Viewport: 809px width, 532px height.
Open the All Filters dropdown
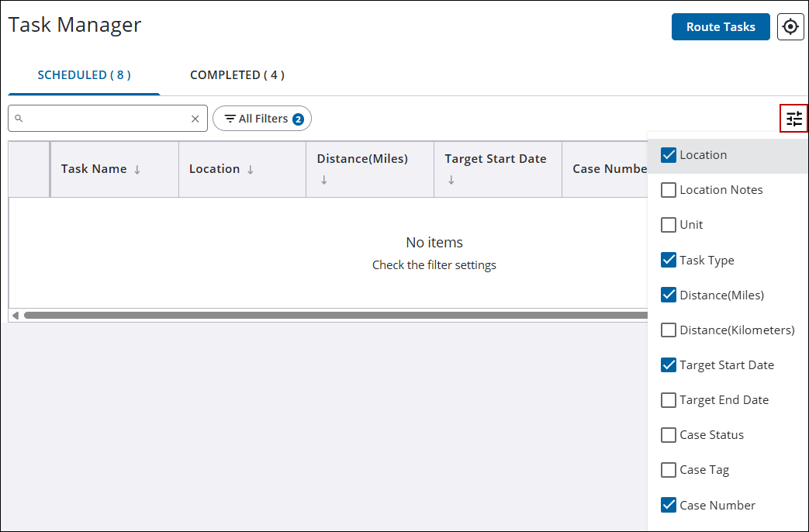[x=262, y=119]
